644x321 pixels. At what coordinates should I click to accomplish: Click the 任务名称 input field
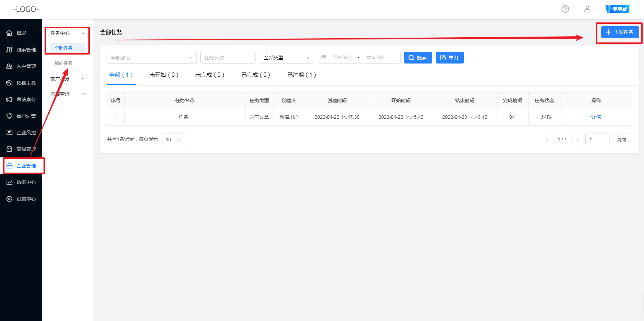[x=228, y=58]
